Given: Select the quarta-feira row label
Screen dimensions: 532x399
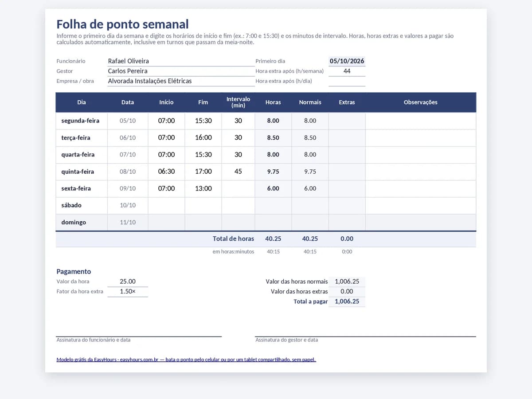Looking at the screenshot, I should click(x=82, y=155).
